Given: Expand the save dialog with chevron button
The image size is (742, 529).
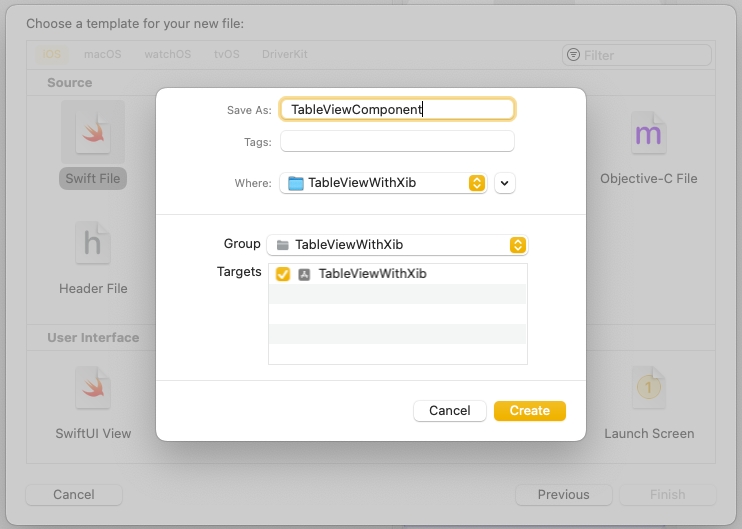Looking at the screenshot, I should 505,183.
